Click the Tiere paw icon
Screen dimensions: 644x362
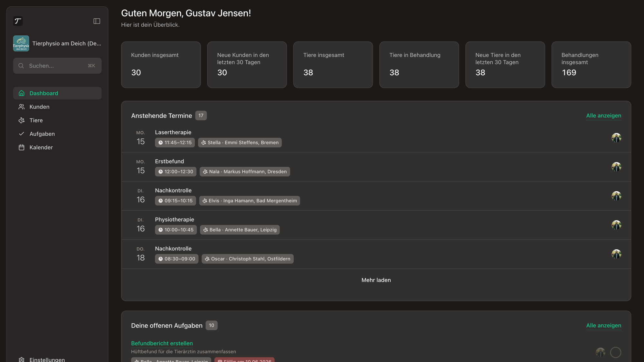22,120
